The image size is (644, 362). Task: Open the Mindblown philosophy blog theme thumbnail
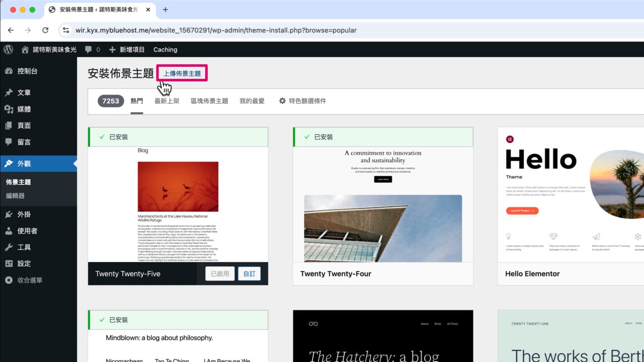coord(178,345)
